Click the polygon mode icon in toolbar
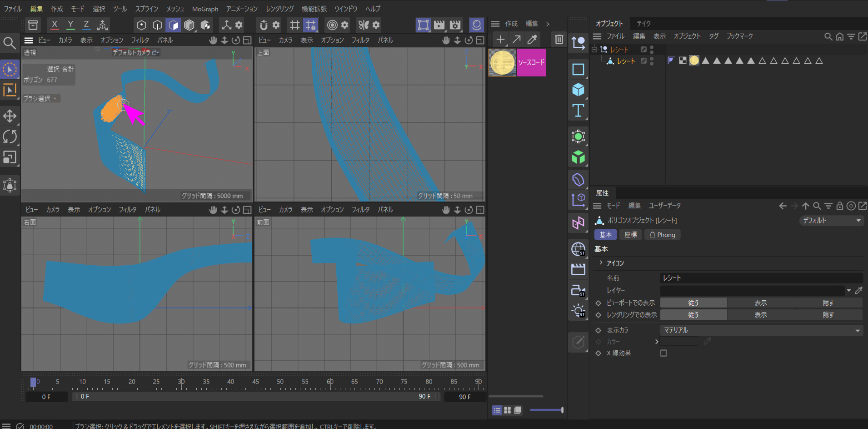The height and width of the screenshot is (429, 868). click(173, 25)
